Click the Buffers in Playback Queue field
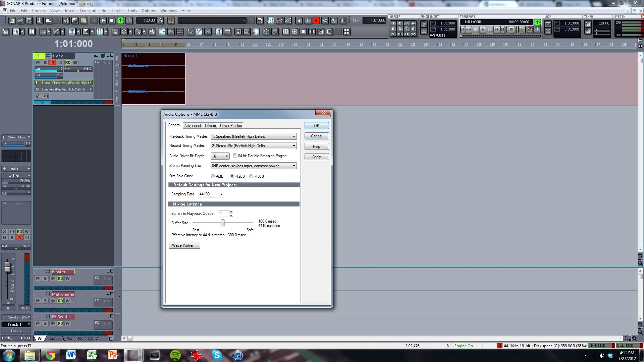 [x=224, y=214]
